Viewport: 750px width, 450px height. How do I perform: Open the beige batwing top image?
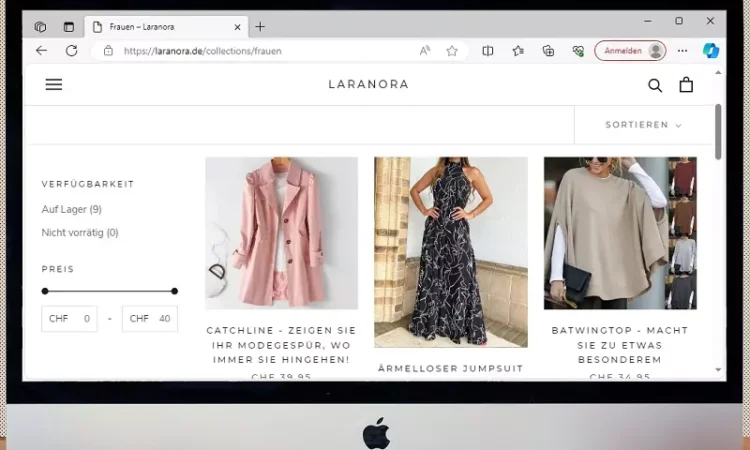pos(620,233)
